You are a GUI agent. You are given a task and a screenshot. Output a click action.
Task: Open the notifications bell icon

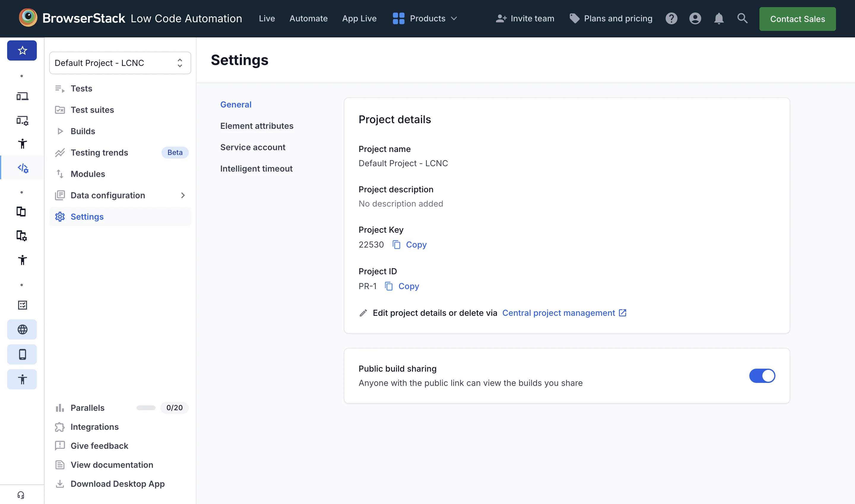point(719,18)
